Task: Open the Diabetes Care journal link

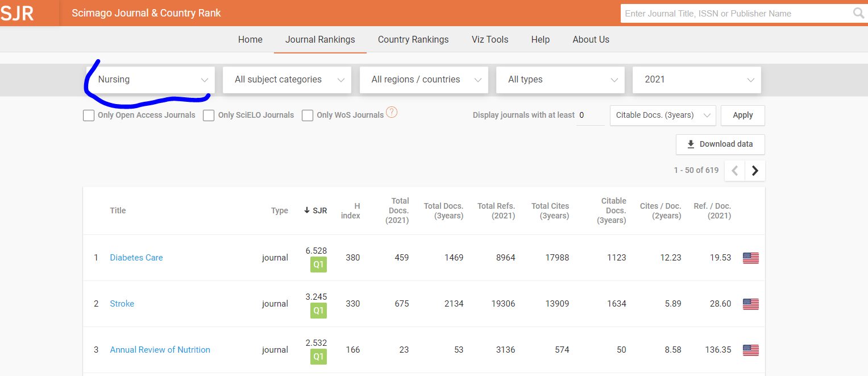Action: coord(136,258)
